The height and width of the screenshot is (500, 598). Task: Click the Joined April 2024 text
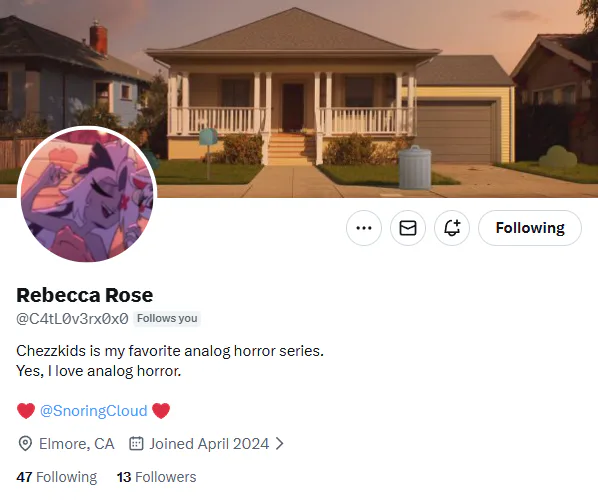coord(209,444)
